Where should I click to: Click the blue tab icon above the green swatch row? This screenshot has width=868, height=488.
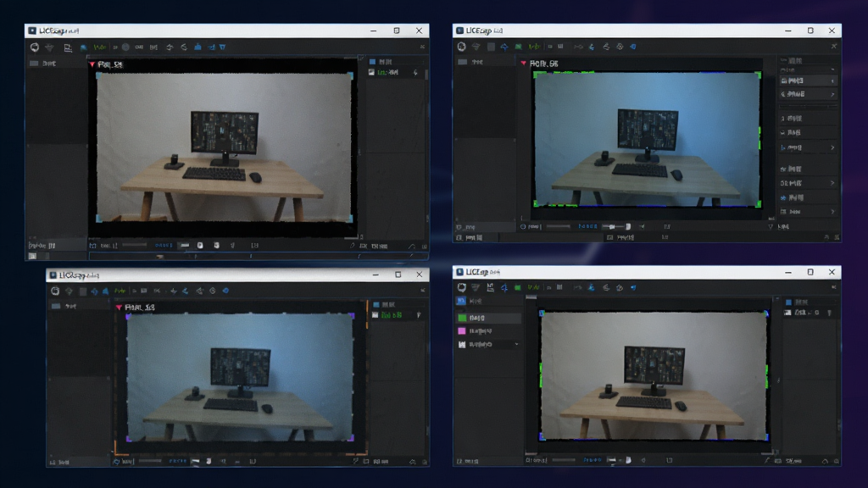(x=461, y=301)
